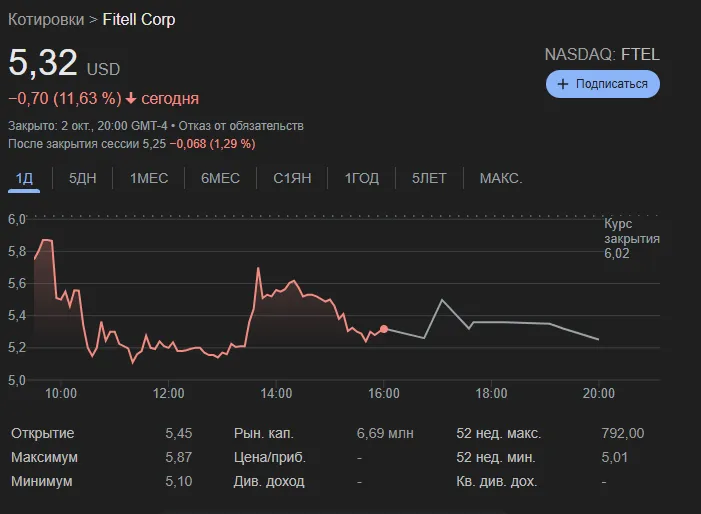Click the red down arrow next to сегодня
Screen dimensions: 701x514
[x=131, y=98]
